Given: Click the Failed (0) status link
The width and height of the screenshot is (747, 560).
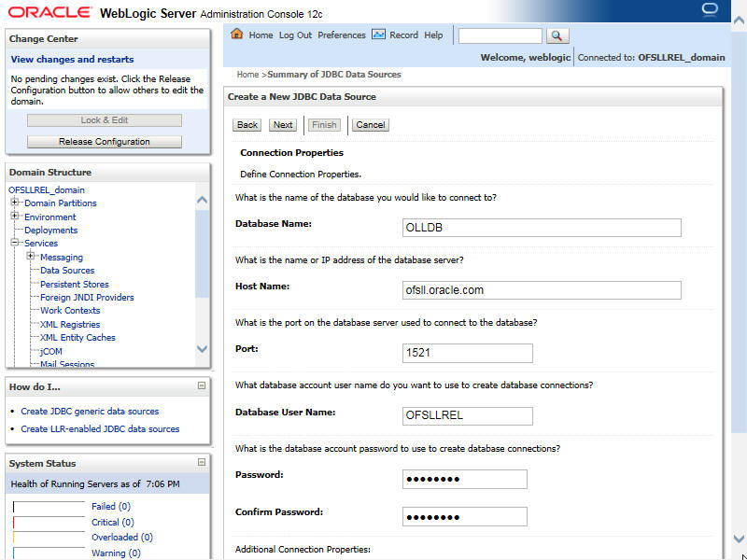Looking at the screenshot, I should pos(111,506).
